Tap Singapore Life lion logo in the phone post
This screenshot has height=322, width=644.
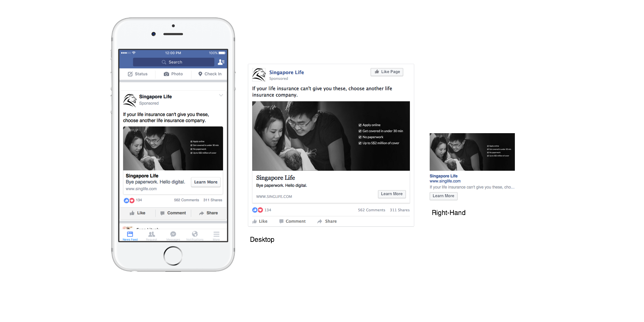[130, 100]
